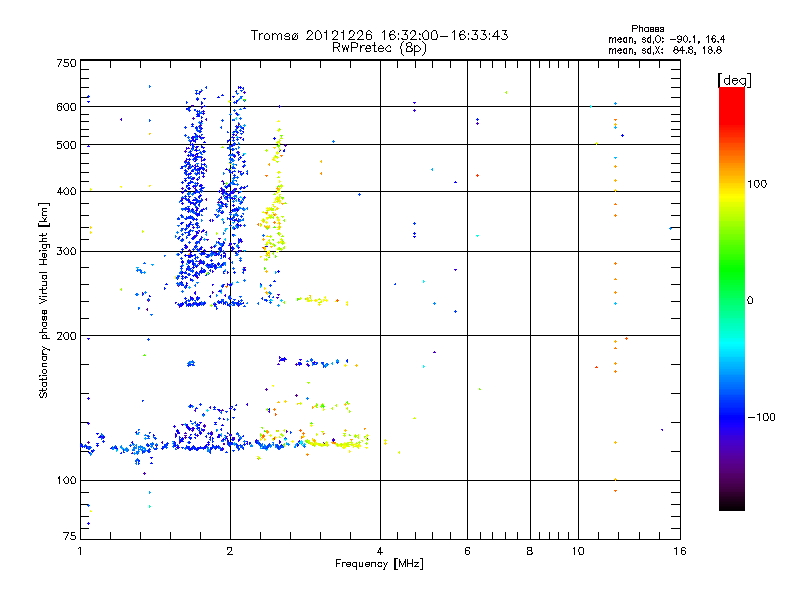Click the x-axis '8' label
The width and height of the screenshot is (800, 600).
(530, 551)
